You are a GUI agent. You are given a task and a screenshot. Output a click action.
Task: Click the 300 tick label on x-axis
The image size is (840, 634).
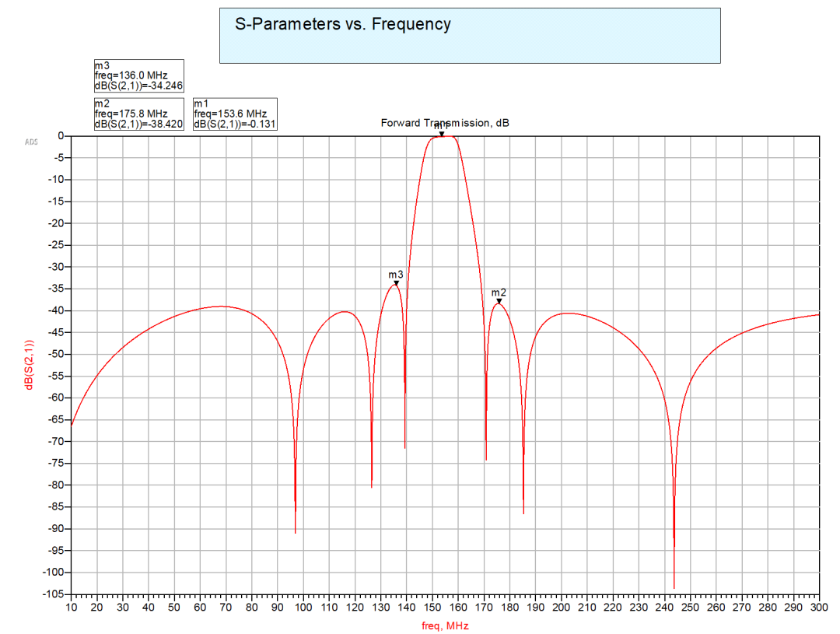click(x=819, y=607)
